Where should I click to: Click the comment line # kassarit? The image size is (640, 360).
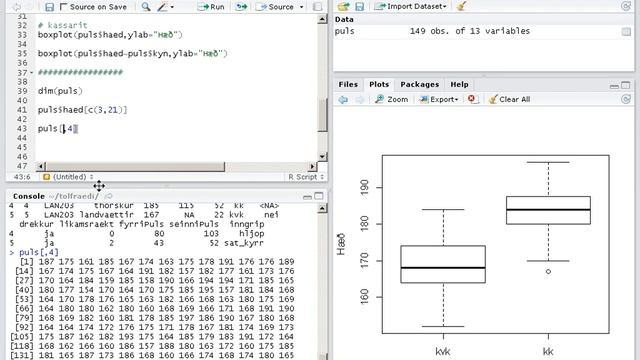click(x=62, y=25)
